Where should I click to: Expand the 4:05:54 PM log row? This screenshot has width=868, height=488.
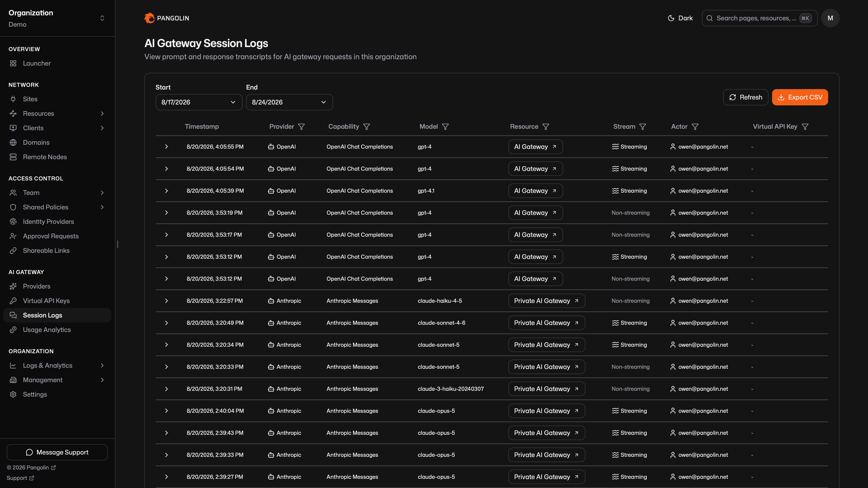pos(167,169)
